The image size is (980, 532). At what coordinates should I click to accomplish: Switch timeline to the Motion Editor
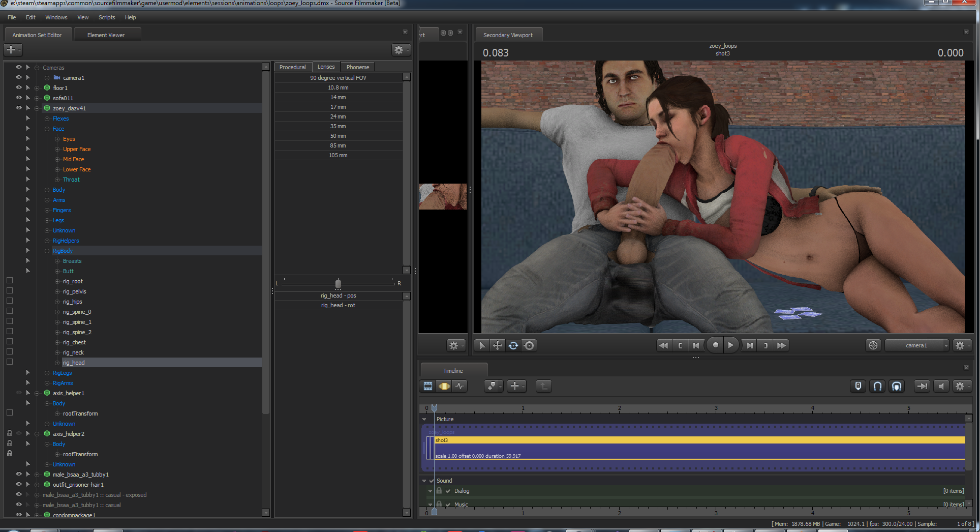tap(444, 386)
